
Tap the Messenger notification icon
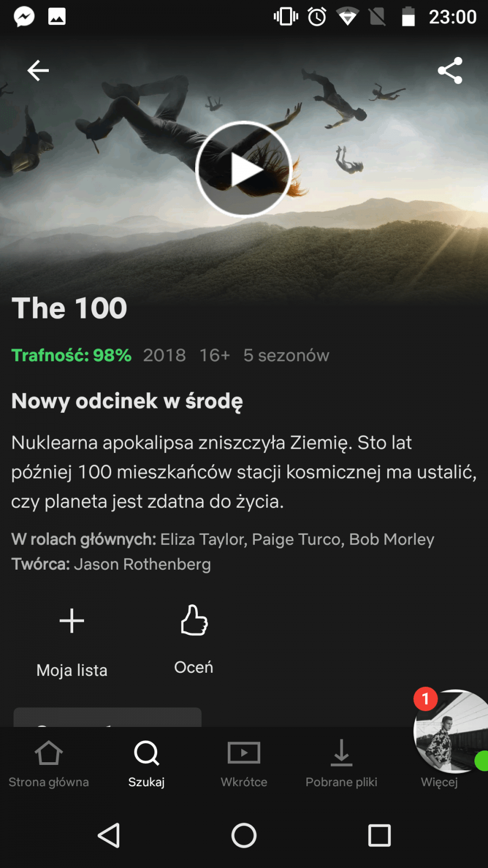24,17
